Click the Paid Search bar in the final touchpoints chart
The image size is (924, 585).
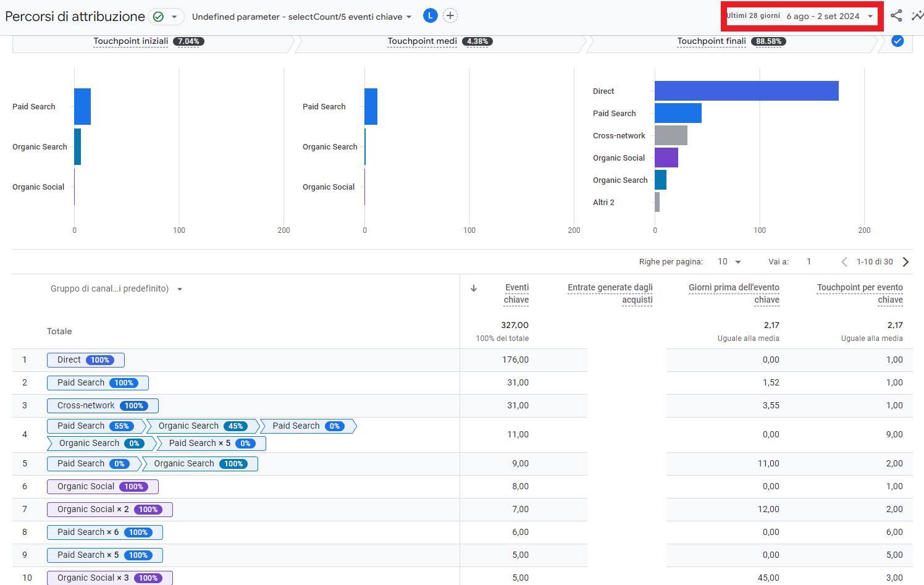678,113
